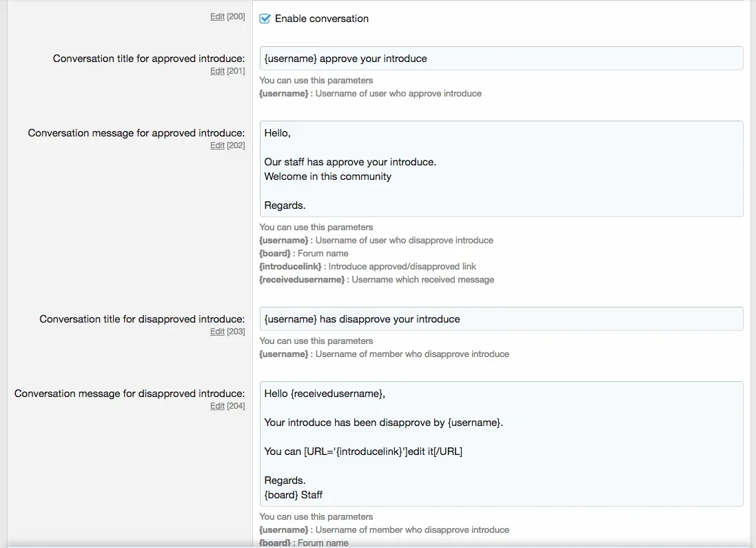Click the {introducelink} parameter hint text
The width and height of the screenshot is (756, 548).
click(x=290, y=267)
